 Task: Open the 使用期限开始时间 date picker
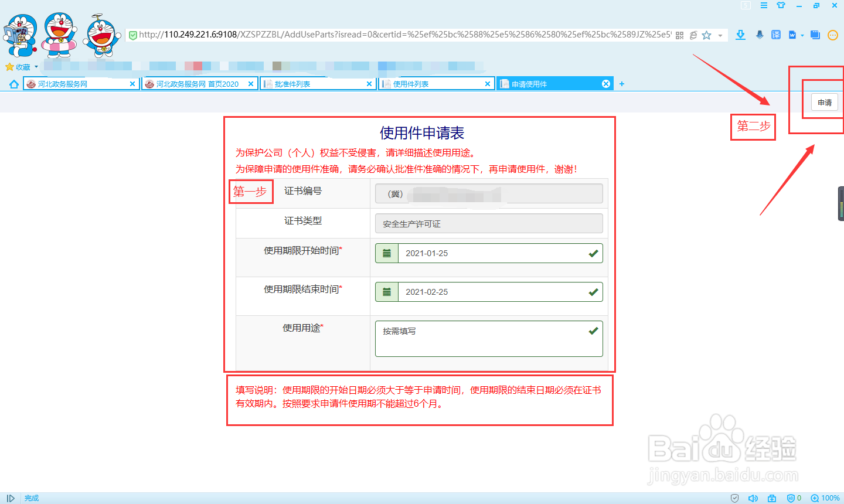click(387, 253)
